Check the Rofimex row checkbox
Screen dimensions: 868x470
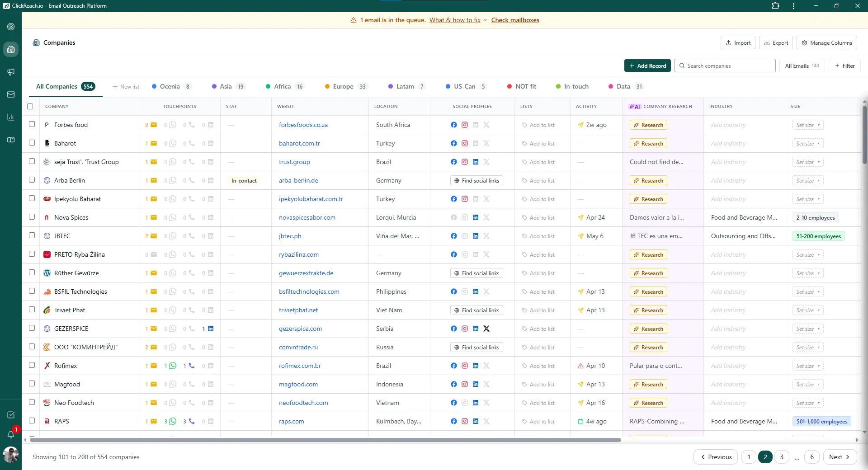[x=32, y=365]
